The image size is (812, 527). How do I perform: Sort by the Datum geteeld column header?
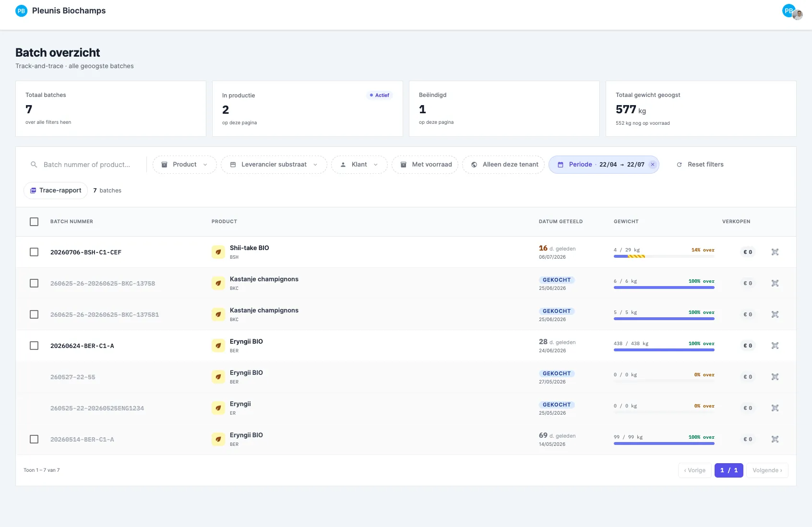pyautogui.click(x=561, y=222)
